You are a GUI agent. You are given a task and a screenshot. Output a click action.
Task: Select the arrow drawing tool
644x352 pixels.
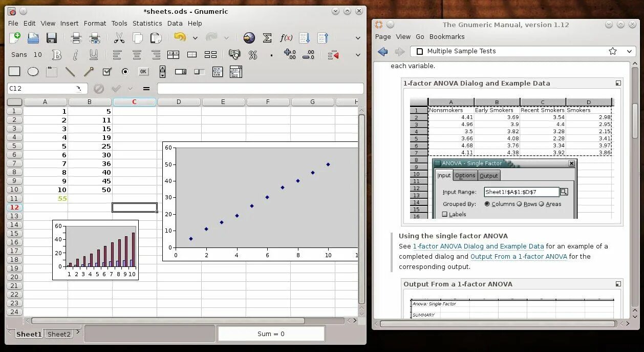pyautogui.click(x=89, y=72)
